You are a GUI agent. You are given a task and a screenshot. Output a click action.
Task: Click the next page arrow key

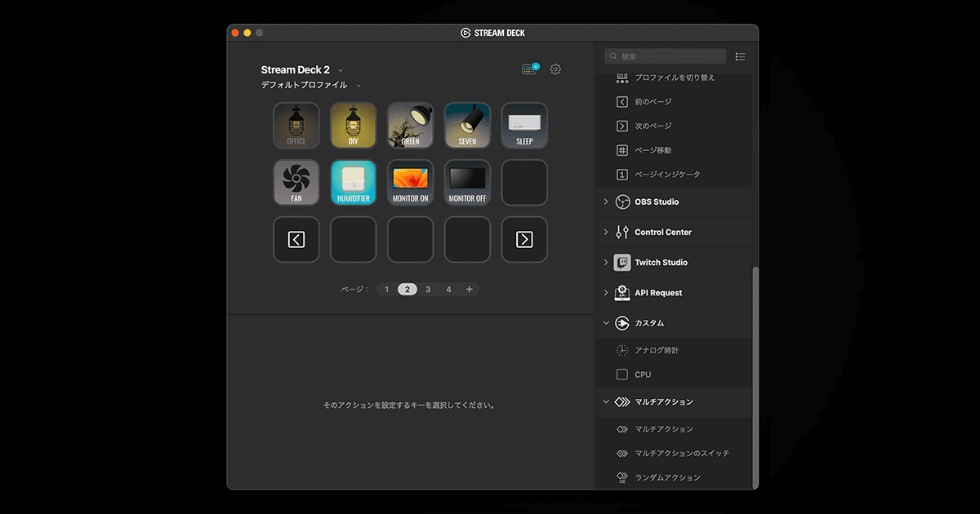(525, 240)
